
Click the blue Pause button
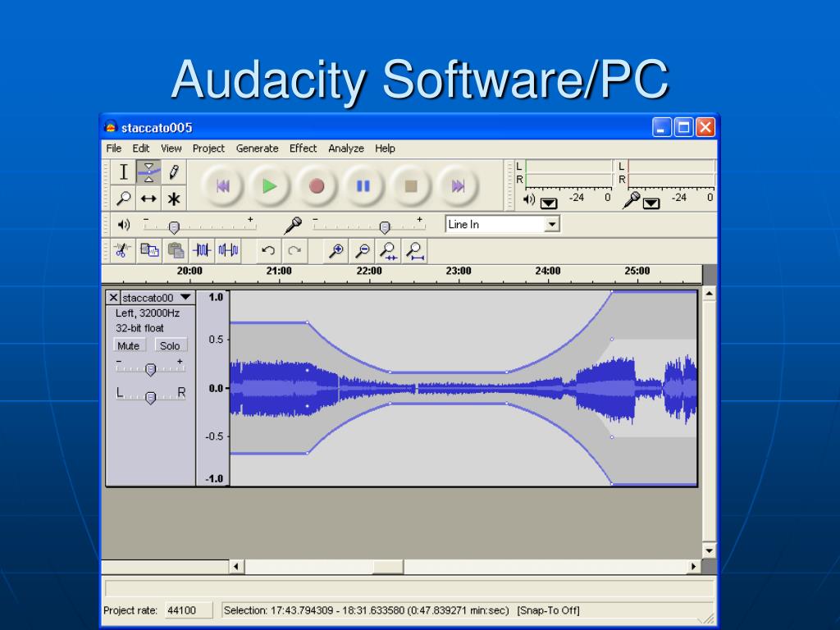point(363,186)
